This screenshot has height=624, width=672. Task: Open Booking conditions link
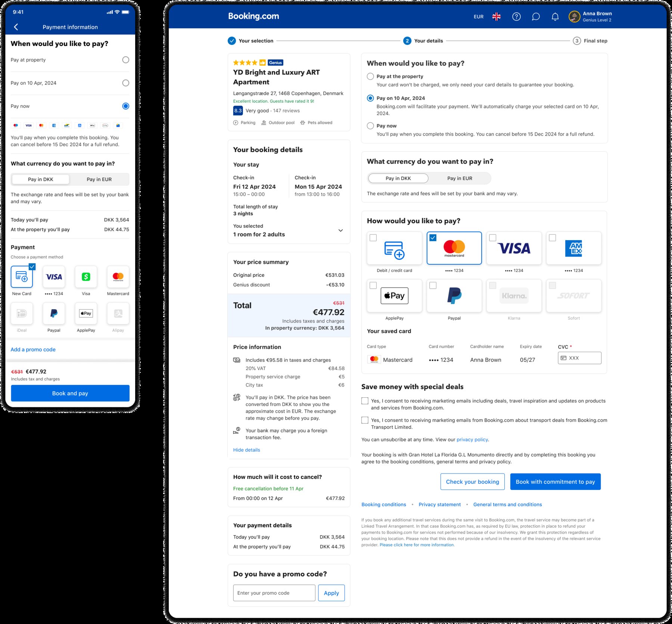point(384,505)
